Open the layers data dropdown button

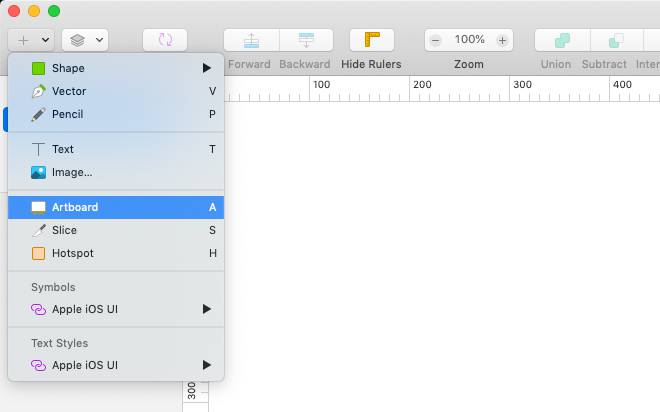tap(85, 40)
